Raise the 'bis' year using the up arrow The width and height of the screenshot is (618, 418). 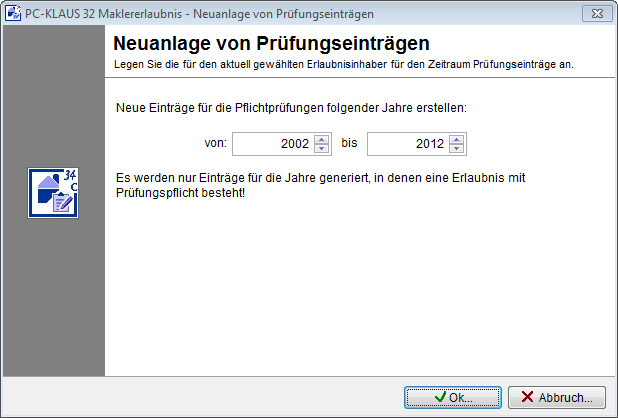[457, 139]
